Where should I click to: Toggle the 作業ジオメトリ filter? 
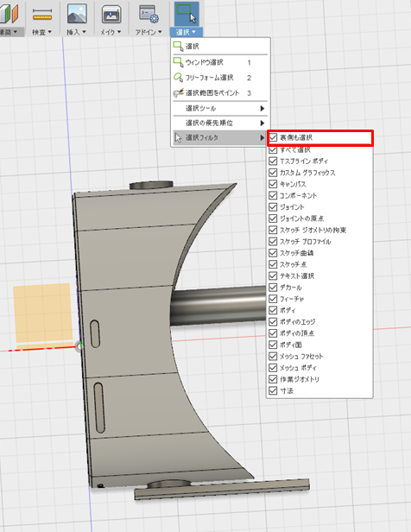[273, 379]
